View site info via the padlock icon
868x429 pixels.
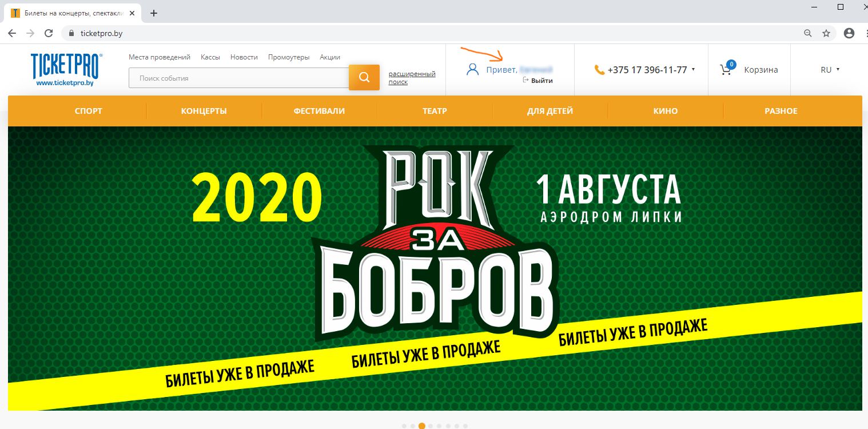(71, 33)
